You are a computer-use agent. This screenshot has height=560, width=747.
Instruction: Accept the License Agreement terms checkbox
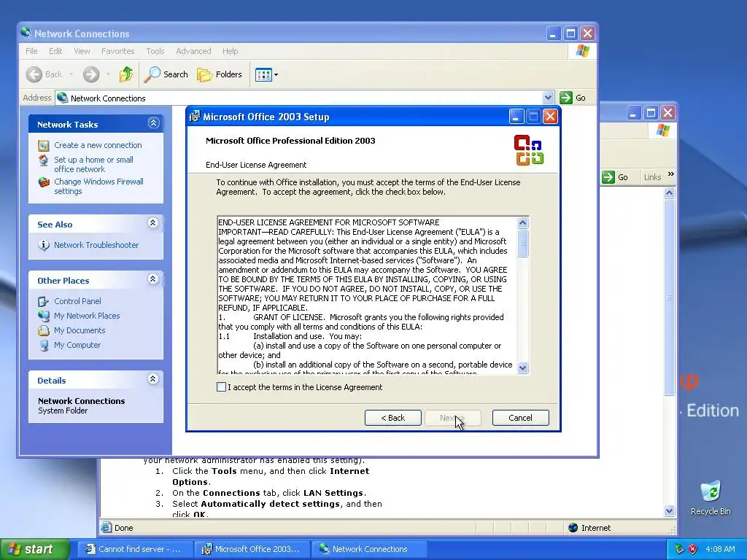pos(221,387)
